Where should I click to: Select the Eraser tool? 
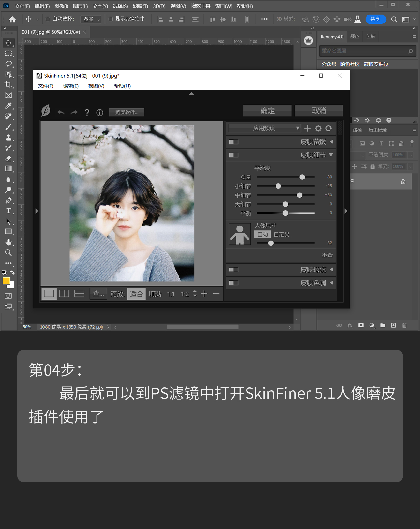[8, 158]
